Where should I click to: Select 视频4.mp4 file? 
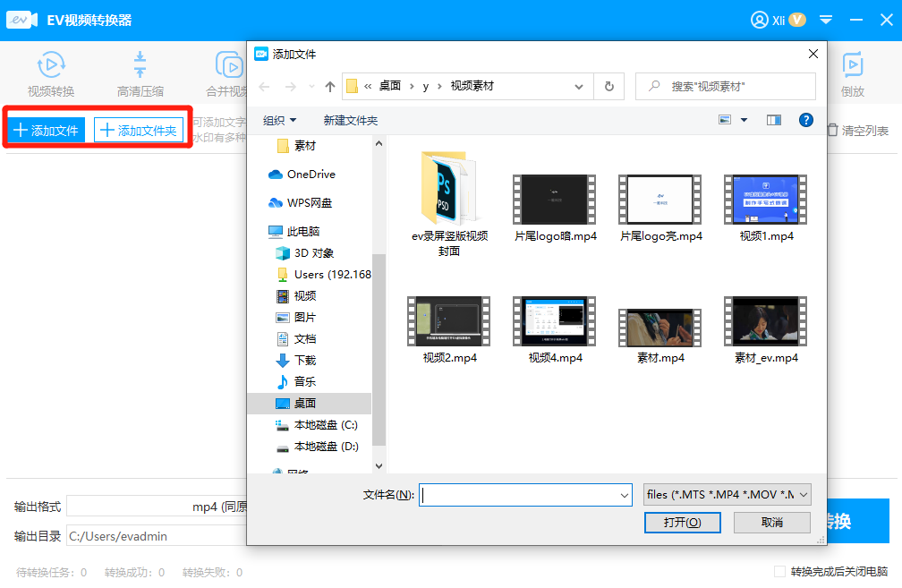tap(555, 329)
